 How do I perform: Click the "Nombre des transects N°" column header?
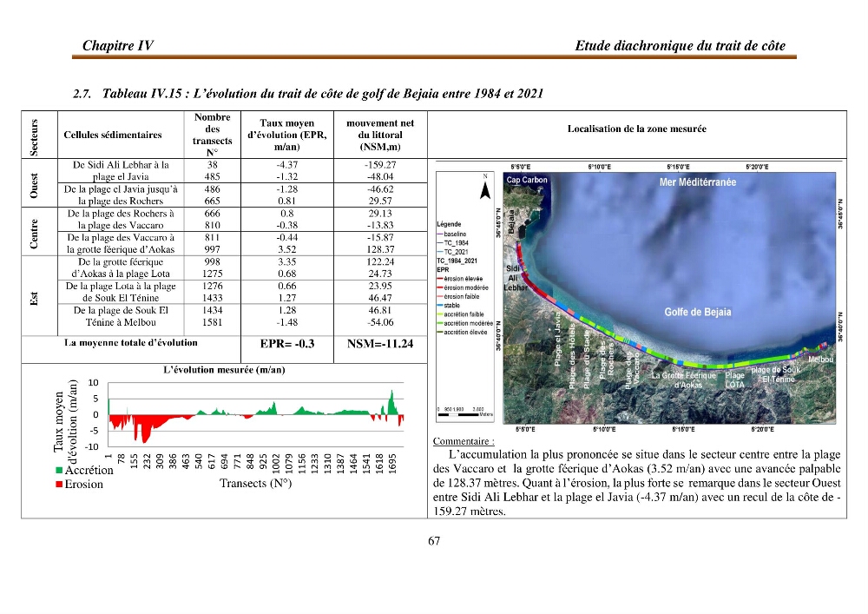[212, 135]
